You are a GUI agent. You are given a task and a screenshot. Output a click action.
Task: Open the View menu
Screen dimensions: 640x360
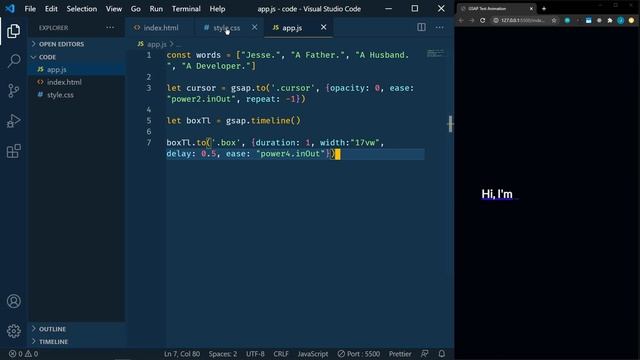pyautogui.click(x=113, y=9)
